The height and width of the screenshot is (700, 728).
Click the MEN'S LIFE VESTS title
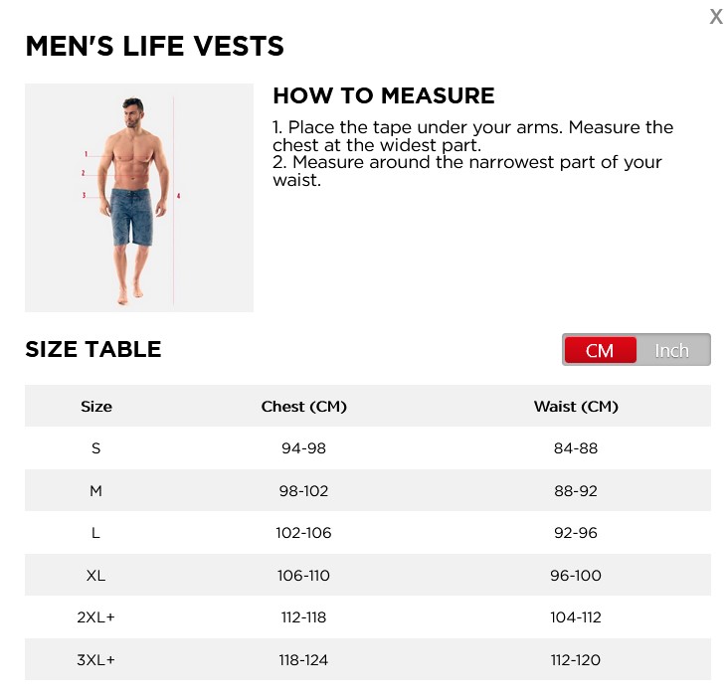click(x=154, y=47)
